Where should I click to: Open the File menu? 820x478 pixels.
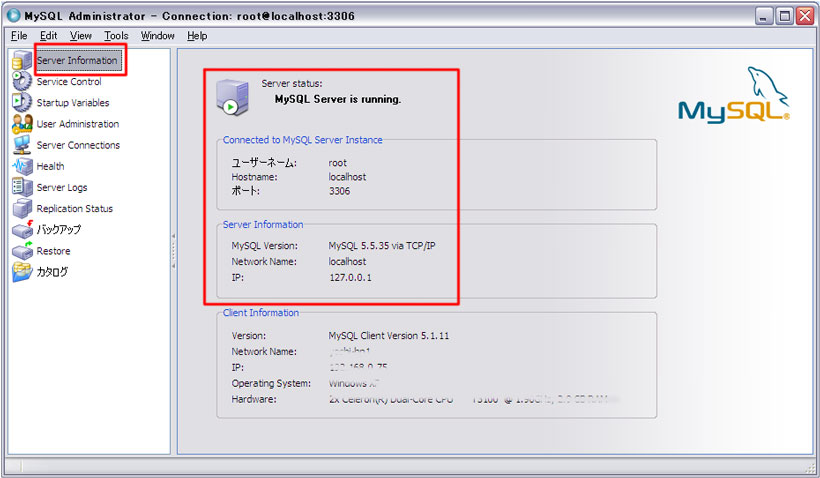19,36
